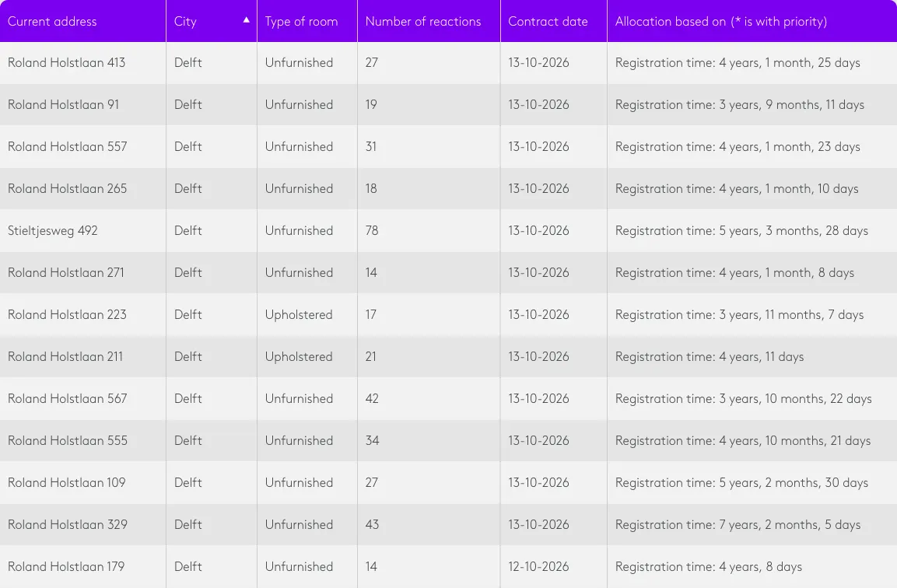This screenshot has width=897, height=588.
Task: Select the address Roland Holstlaan 109
Action: pos(66,483)
